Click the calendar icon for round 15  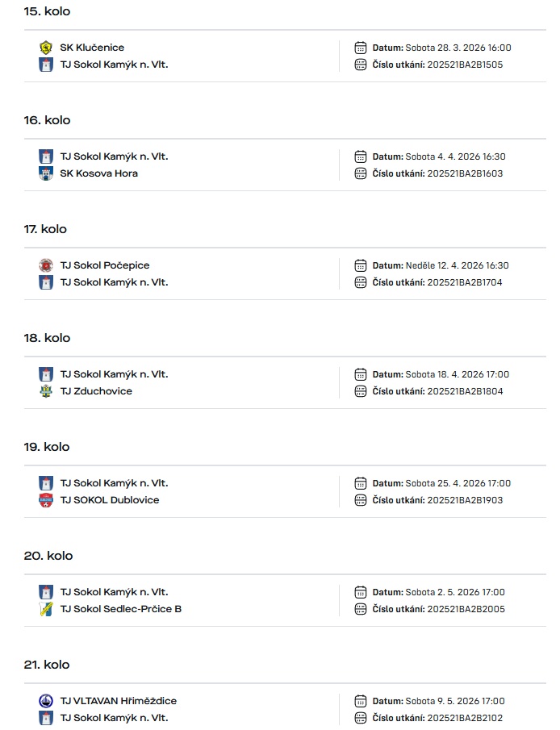click(361, 48)
